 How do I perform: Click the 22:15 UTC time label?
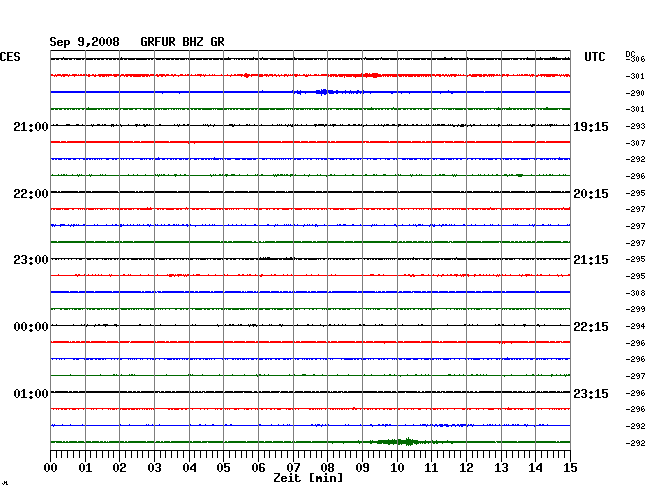[591, 327]
